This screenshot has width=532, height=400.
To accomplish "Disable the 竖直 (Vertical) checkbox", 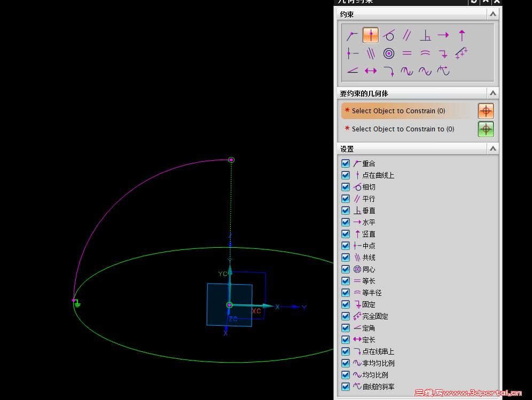I will [x=346, y=234].
